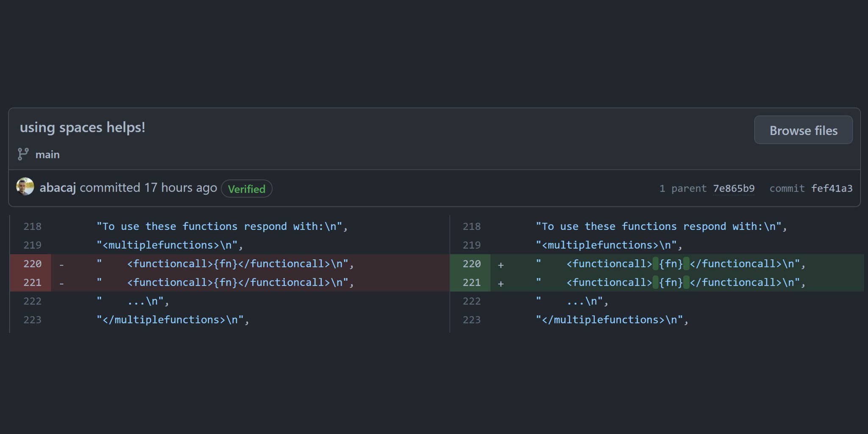Select added line number 220 on right
Image resolution: width=868 pixels, height=434 pixels.
[471, 264]
